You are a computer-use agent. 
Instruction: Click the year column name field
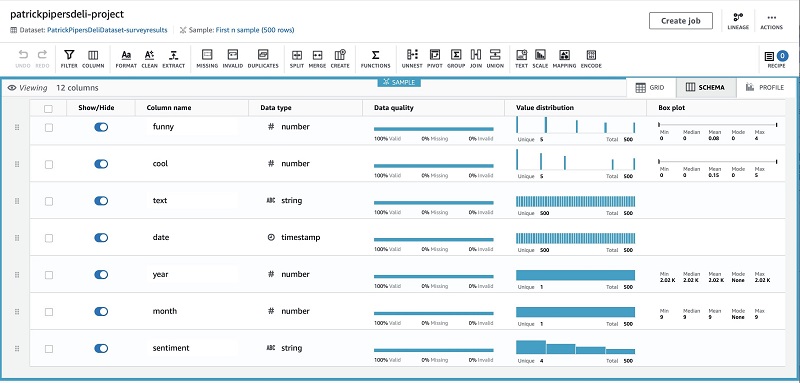(x=193, y=274)
